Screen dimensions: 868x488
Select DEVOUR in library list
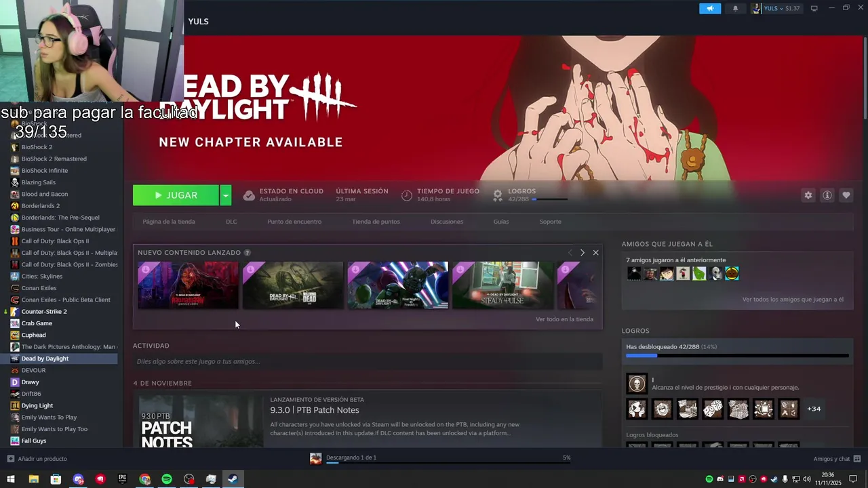[33, 370]
